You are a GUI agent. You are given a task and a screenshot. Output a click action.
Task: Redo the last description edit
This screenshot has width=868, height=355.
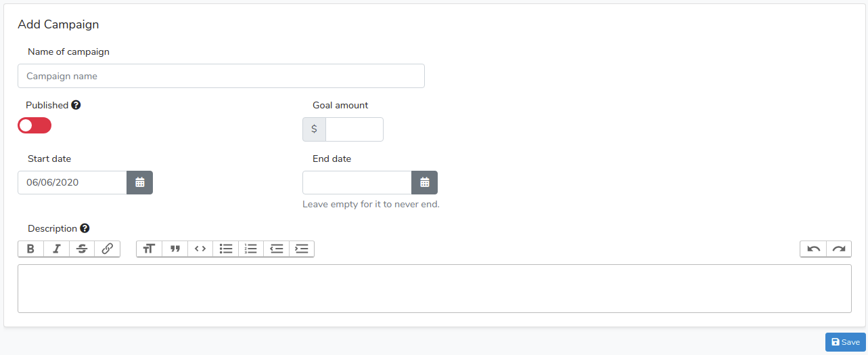coord(839,249)
